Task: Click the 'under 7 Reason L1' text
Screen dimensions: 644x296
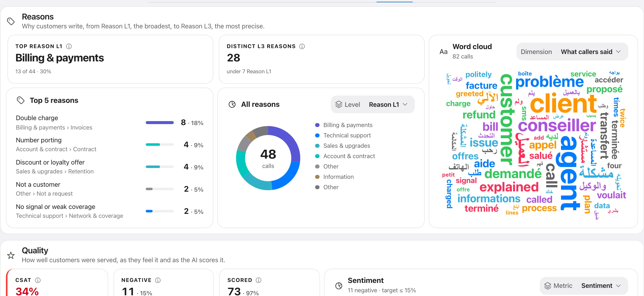Action: tap(249, 72)
